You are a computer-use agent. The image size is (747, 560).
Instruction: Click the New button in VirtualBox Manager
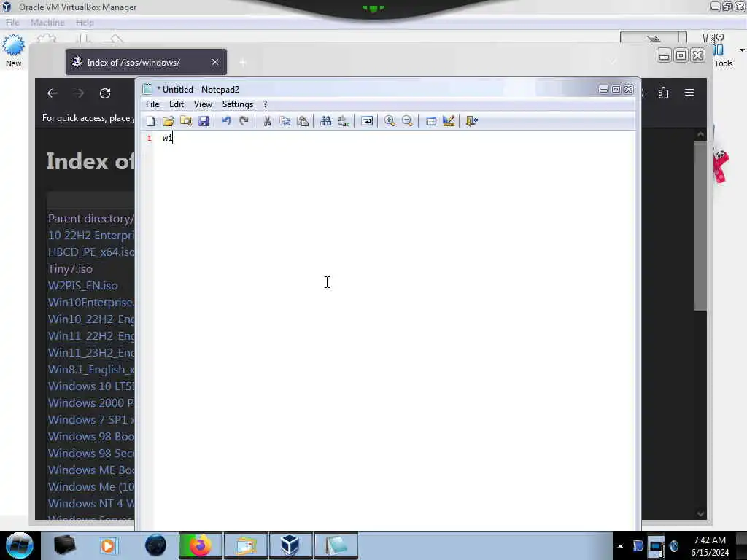[13, 51]
